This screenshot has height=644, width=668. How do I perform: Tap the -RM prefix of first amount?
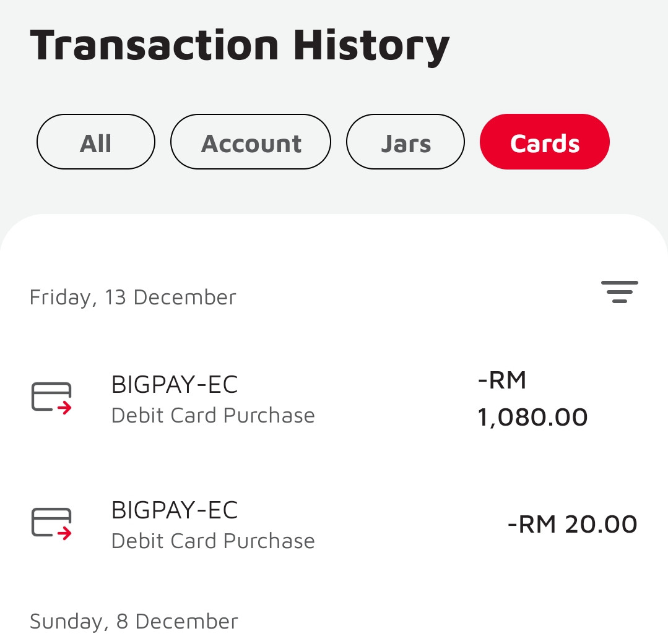click(502, 380)
